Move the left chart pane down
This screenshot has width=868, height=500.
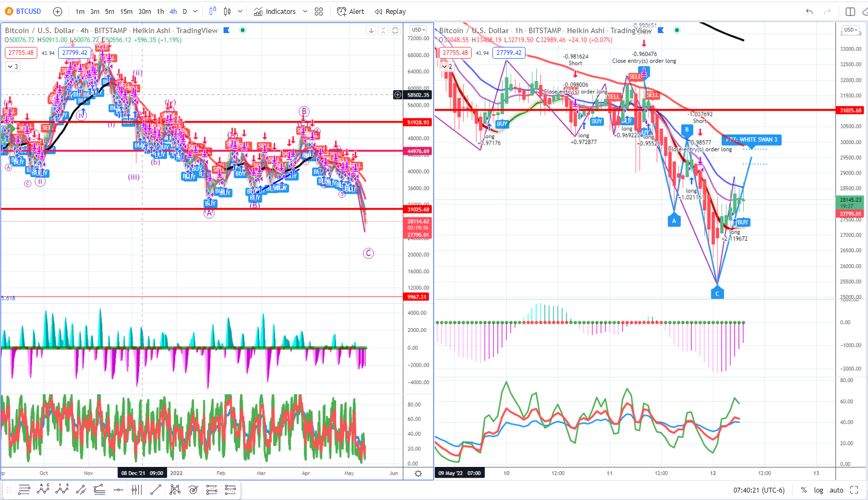[x=371, y=30]
